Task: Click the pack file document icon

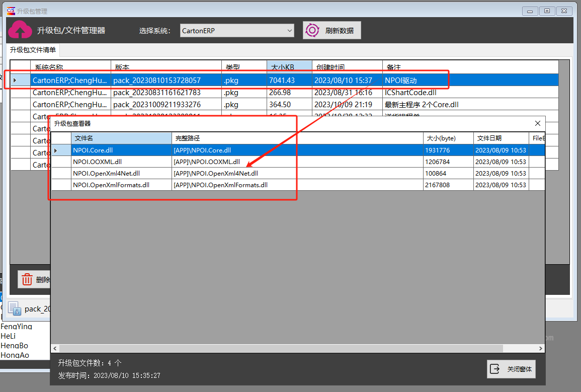Action: (15, 308)
